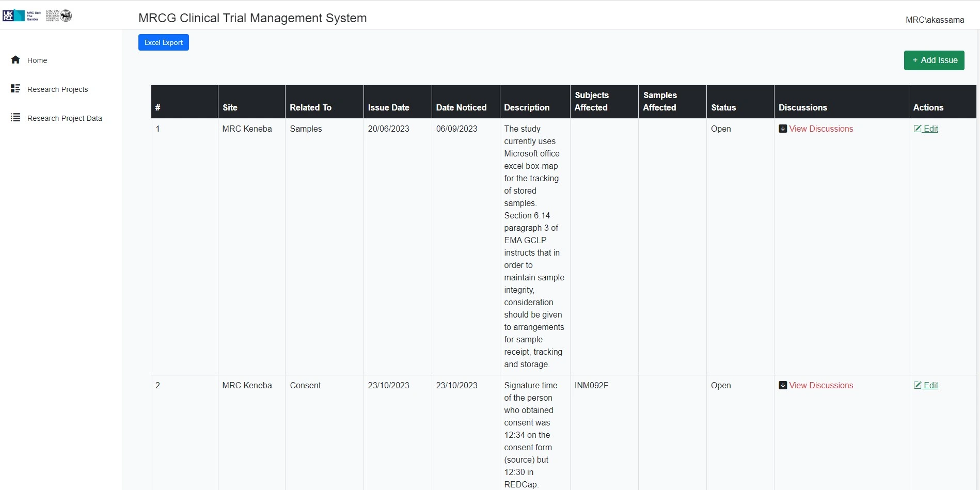Click the down-arrow icon for issue 1 discussions
This screenshot has height=490, width=980.
[783, 129]
